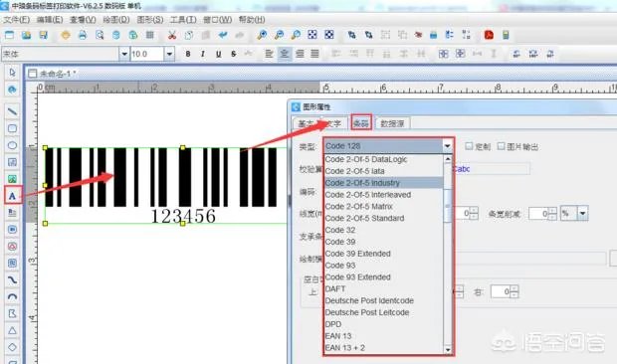Click the Copy icon next to scissors
617x364 pixels.
(x=189, y=35)
